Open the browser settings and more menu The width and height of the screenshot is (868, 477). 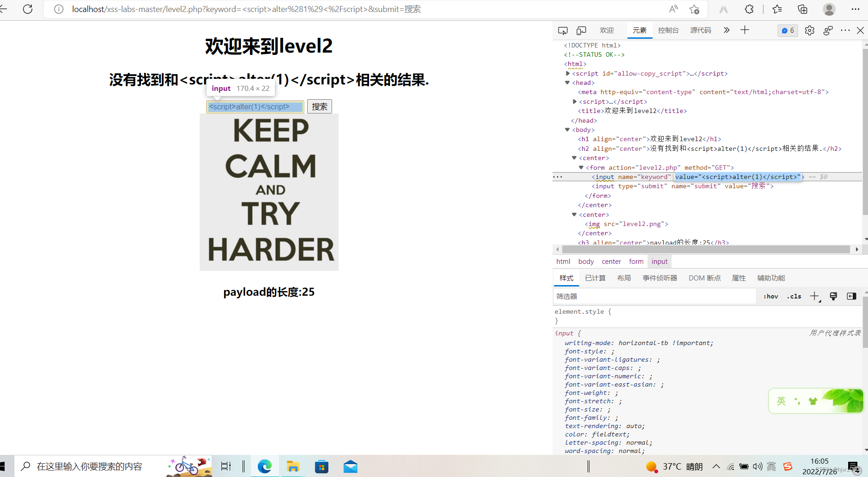click(x=856, y=9)
